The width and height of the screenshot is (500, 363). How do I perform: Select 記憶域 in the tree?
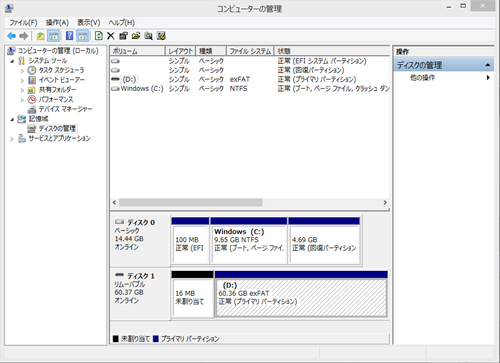point(38,119)
